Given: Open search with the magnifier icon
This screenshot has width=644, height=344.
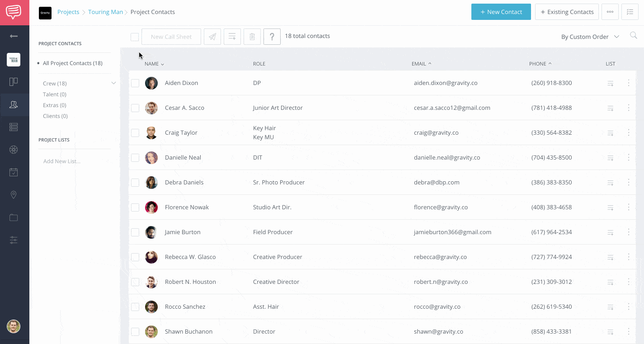Looking at the screenshot, I should pyautogui.click(x=633, y=35).
